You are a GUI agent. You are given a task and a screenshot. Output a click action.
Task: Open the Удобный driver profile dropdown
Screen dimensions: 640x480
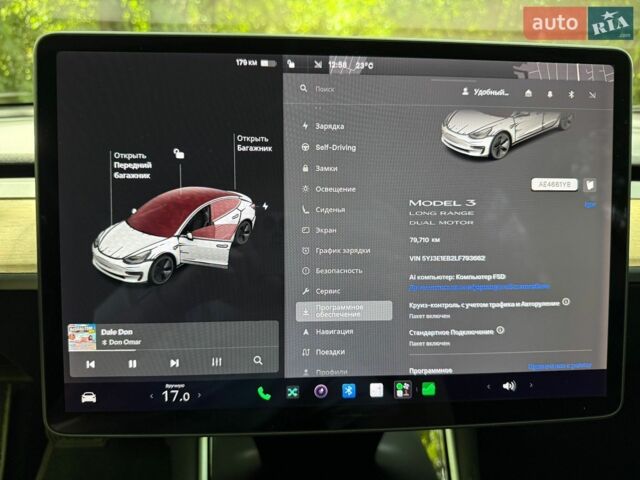tap(486, 92)
